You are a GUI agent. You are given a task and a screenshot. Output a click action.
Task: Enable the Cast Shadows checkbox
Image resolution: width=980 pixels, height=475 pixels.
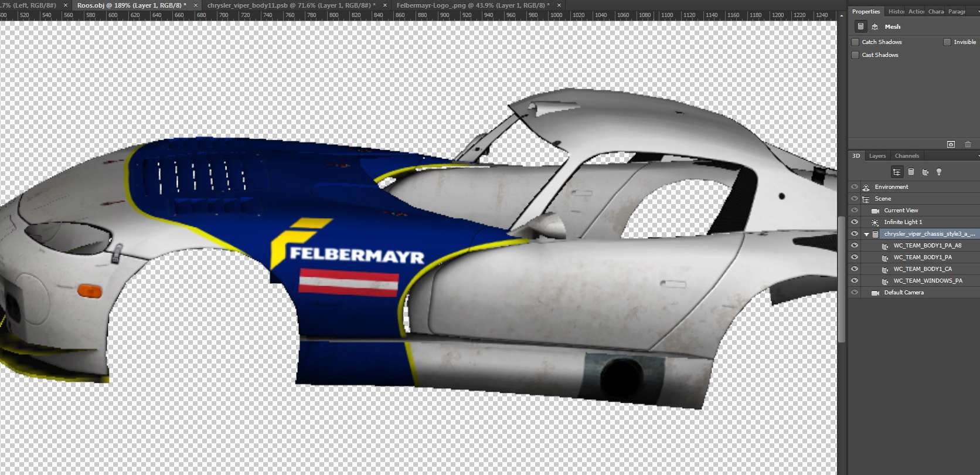(x=855, y=55)
